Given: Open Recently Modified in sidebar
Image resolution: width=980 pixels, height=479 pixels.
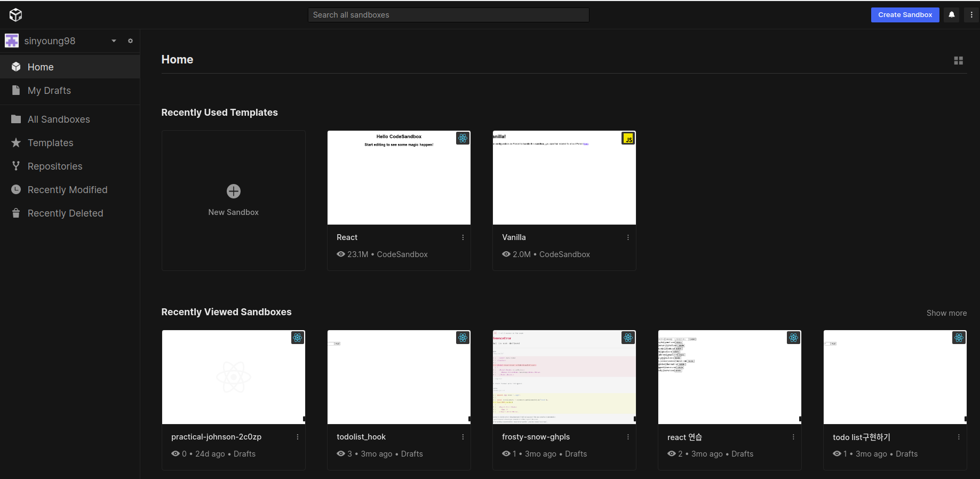Looking at the screenshot, I should 70,189.
